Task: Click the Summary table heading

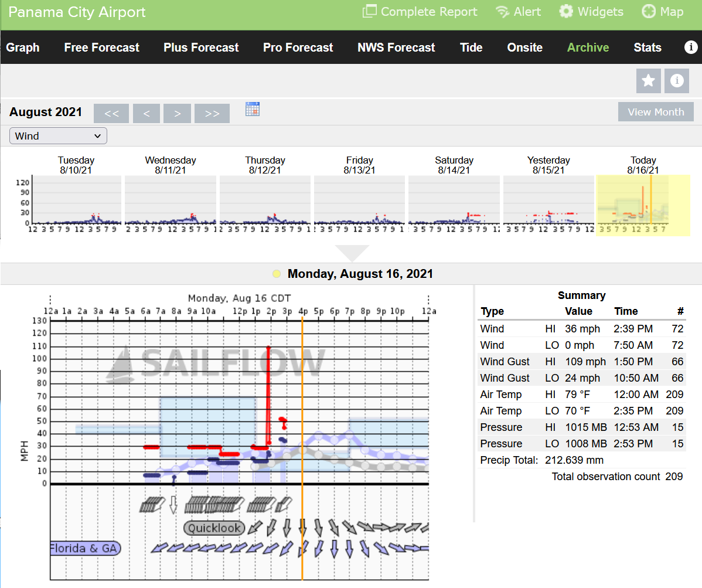Action: tap(581, 295)
